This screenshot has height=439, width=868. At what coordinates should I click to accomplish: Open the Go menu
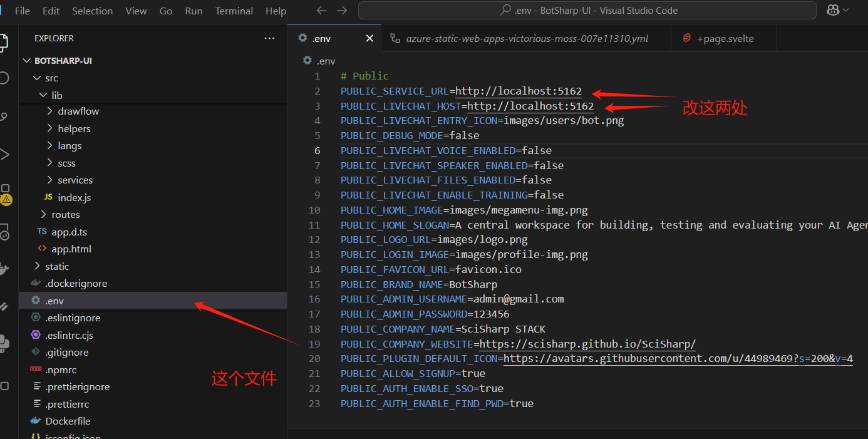(x=166, y=11)
